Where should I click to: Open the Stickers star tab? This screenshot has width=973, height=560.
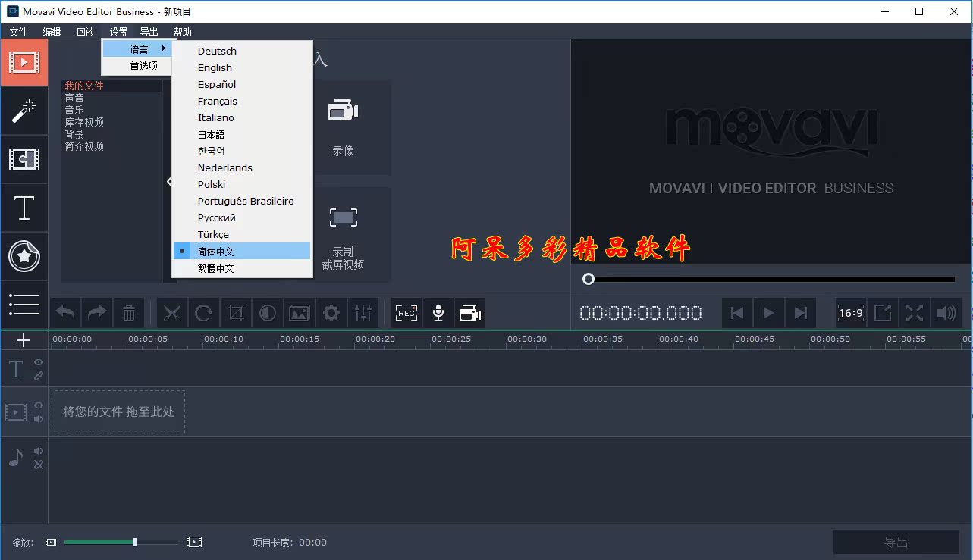click(24, 256)
